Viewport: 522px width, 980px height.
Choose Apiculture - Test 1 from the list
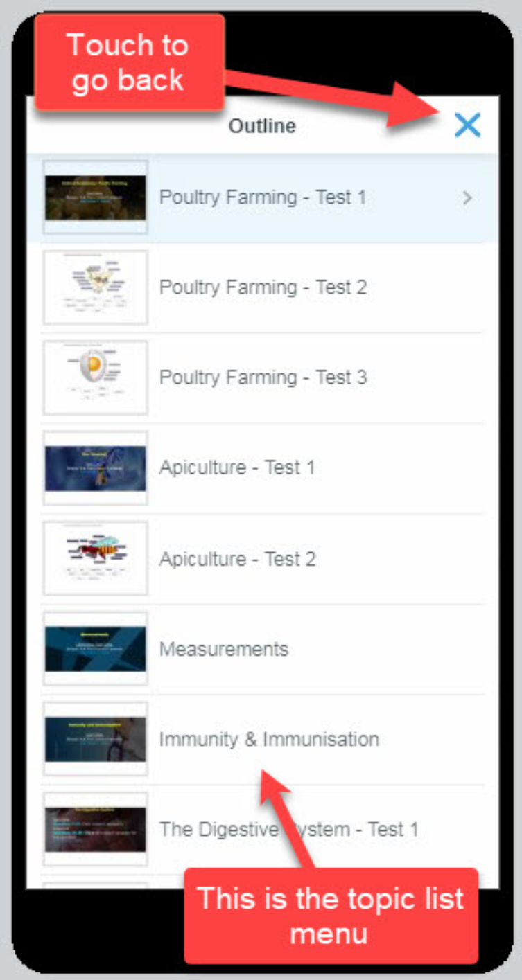tap(237, 468)
